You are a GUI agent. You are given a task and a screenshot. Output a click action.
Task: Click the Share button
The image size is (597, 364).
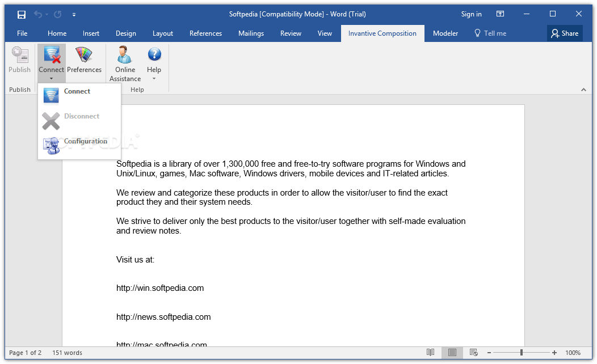pos(565,33)
